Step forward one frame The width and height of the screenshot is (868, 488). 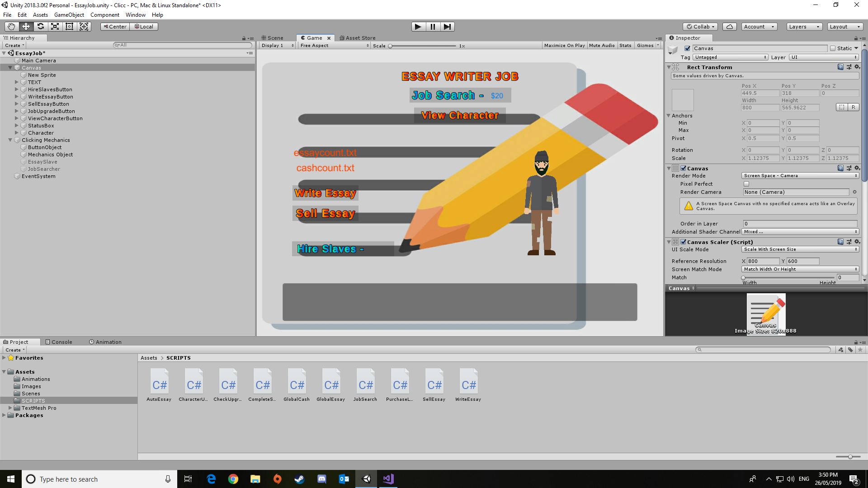coord(447,27)
